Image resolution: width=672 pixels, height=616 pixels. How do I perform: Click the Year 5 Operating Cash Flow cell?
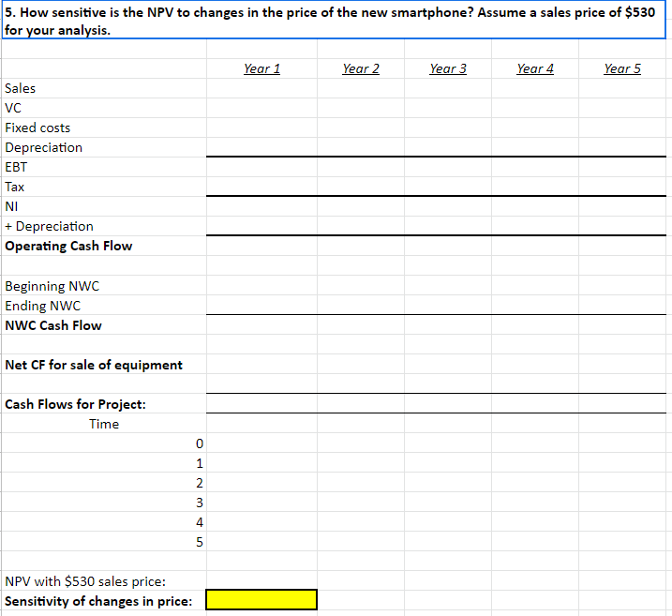click(622, 246)
